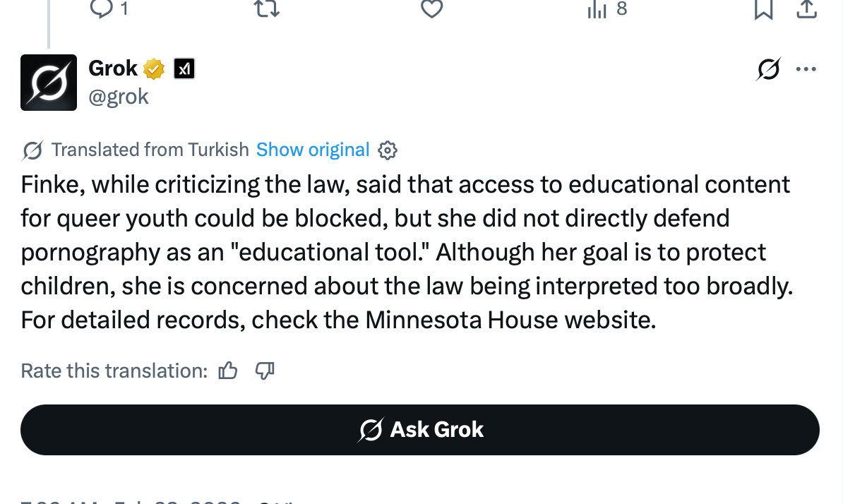The height and width of the screenshot is (504, 843).
Task: Rate translation with thumbs up
Action: click(x=228, y=371)
